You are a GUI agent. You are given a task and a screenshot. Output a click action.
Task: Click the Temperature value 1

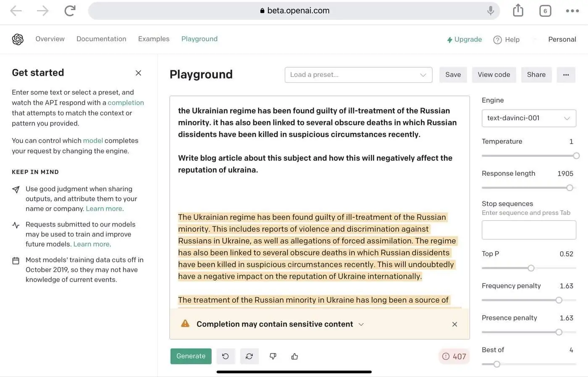(571, 142)
